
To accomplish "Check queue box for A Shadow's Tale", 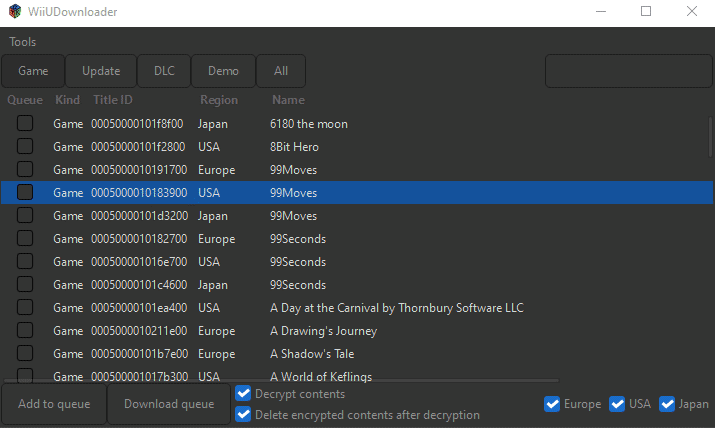I will pos(25,353).
